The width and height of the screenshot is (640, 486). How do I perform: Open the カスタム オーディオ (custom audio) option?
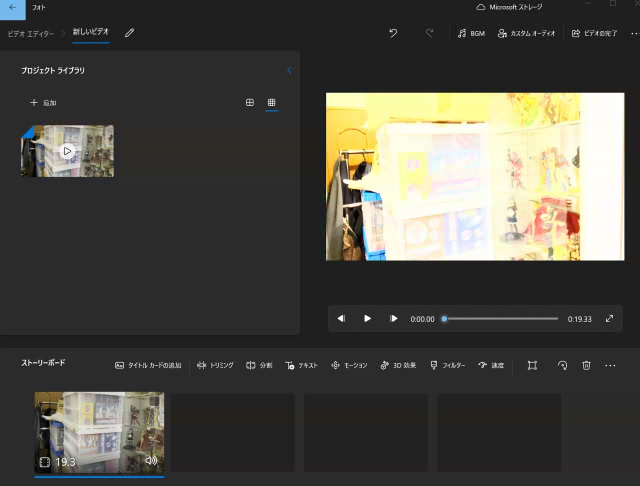click(x=526, y=33)
